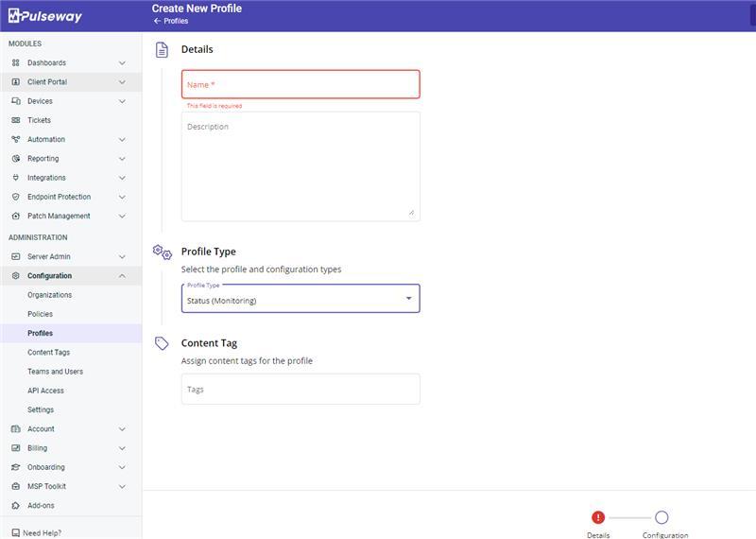Click the Automation module icon
The width and height of the screenshot is (756, 539).
(x=16, y=140)
